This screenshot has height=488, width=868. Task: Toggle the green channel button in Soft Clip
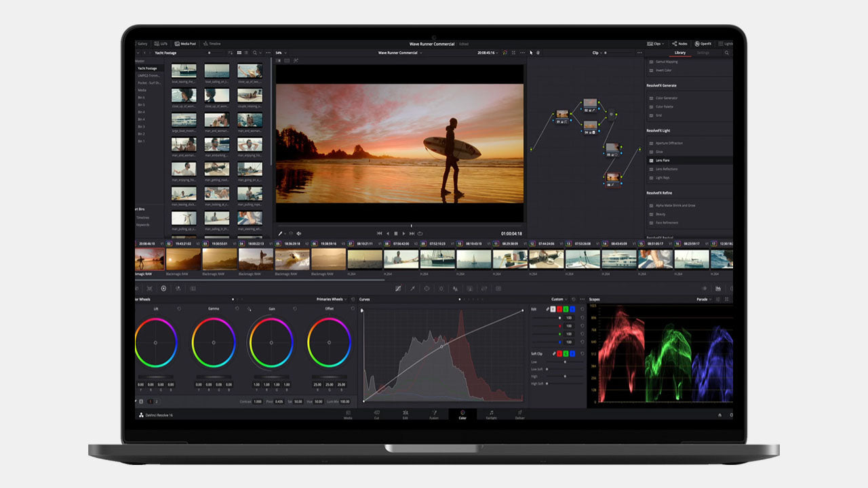566,354
